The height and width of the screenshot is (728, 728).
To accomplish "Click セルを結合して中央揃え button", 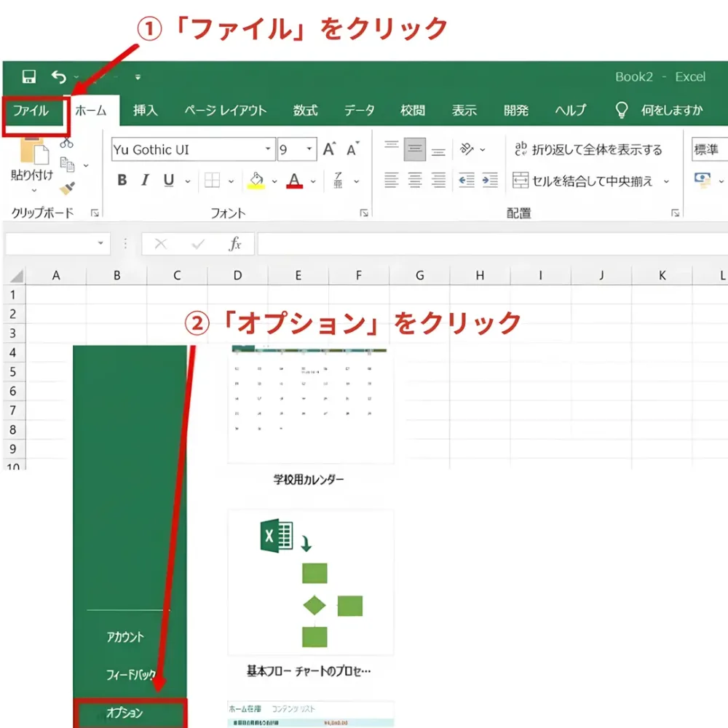I will tap(582, 180).
